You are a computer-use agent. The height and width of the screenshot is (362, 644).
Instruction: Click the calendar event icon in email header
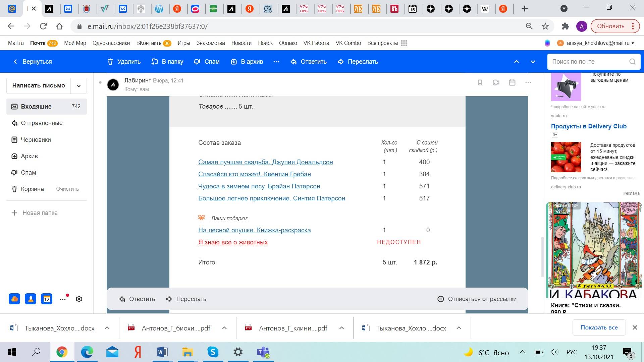point(512,82)
